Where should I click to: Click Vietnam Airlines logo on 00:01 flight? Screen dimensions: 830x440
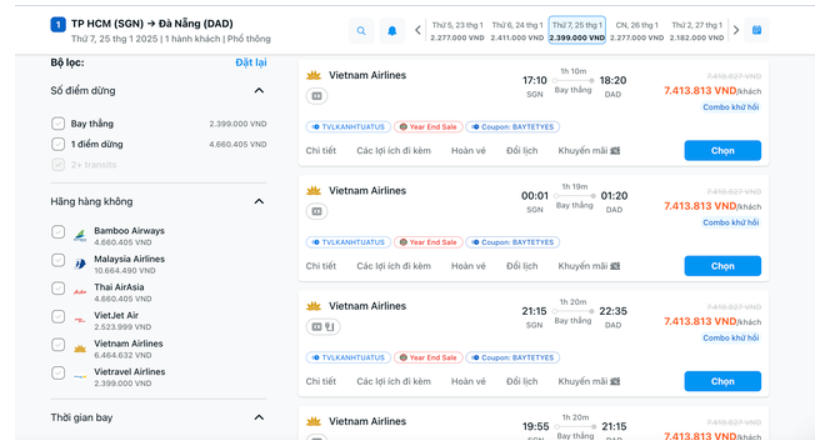(314, 191)
